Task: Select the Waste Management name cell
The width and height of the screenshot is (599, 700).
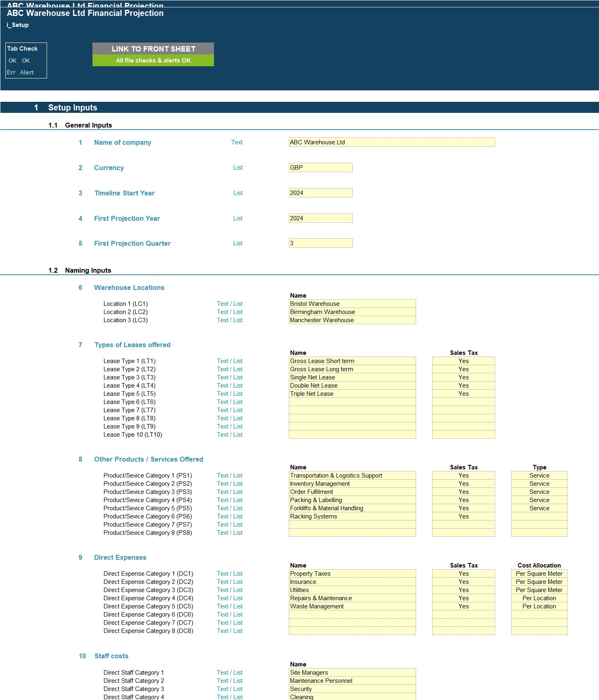Action: [x=352, y=606]
